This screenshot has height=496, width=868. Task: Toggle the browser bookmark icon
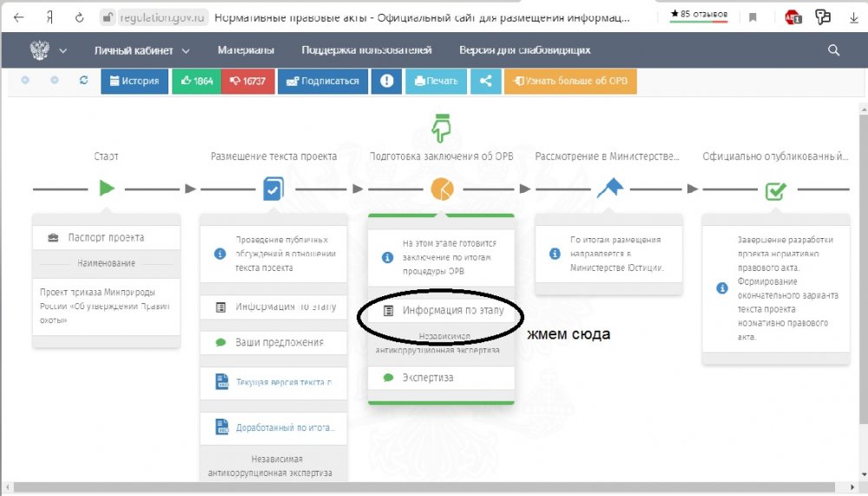point(753,17)
